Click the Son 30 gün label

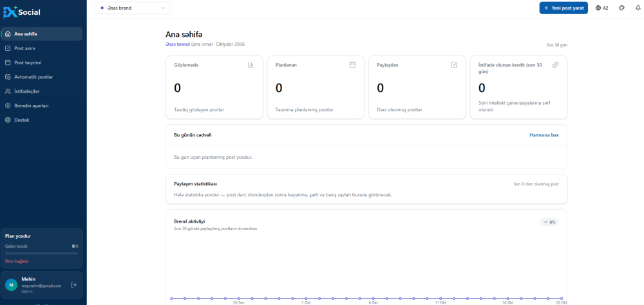click(556, 45)
